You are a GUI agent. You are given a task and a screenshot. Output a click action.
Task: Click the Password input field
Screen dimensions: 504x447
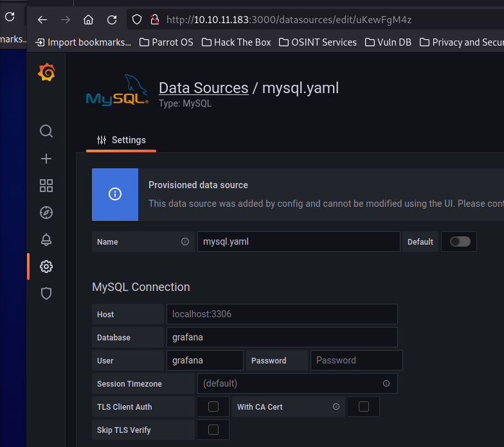(x=356, y=360)
